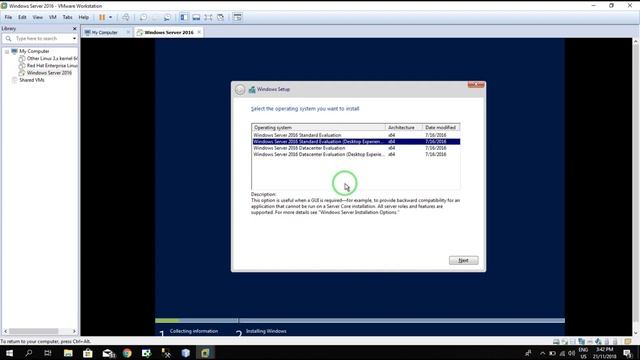Select Datacenter Evaluation (Desktop Experience) row
Viewport: 640px width, 360px height.
click(x=356, y=154)
